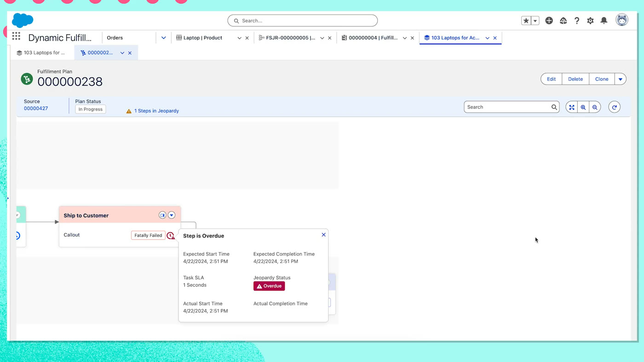Viewport: 644px width, 362px height.
Task: Click the overdue clock icon on Callout
Action: pos(171,236)
